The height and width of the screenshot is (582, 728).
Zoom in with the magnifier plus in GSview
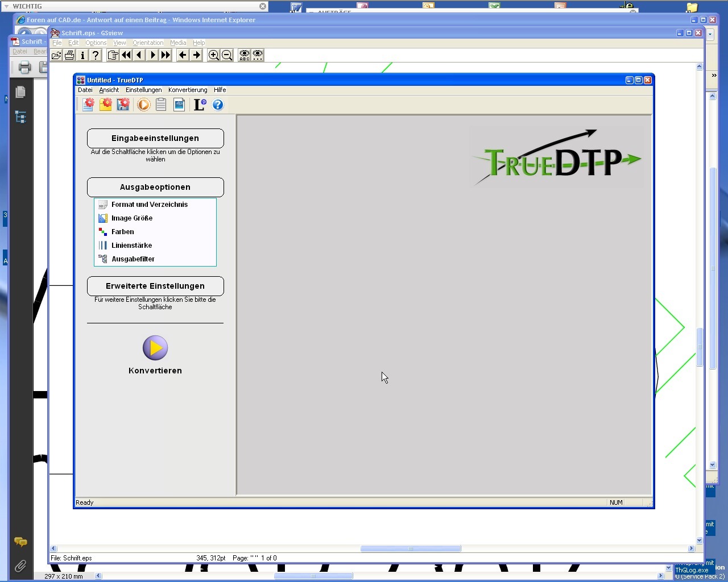tap(213, 55)
